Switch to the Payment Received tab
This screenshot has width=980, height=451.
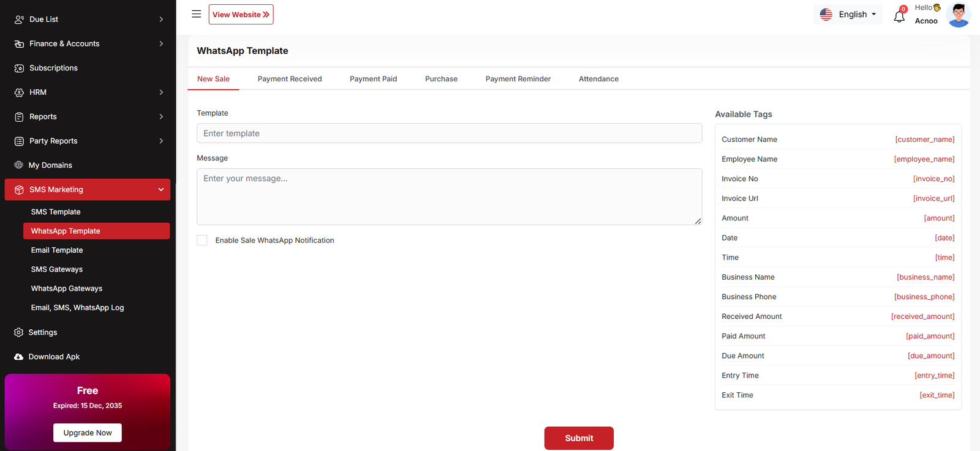[289, 79]
